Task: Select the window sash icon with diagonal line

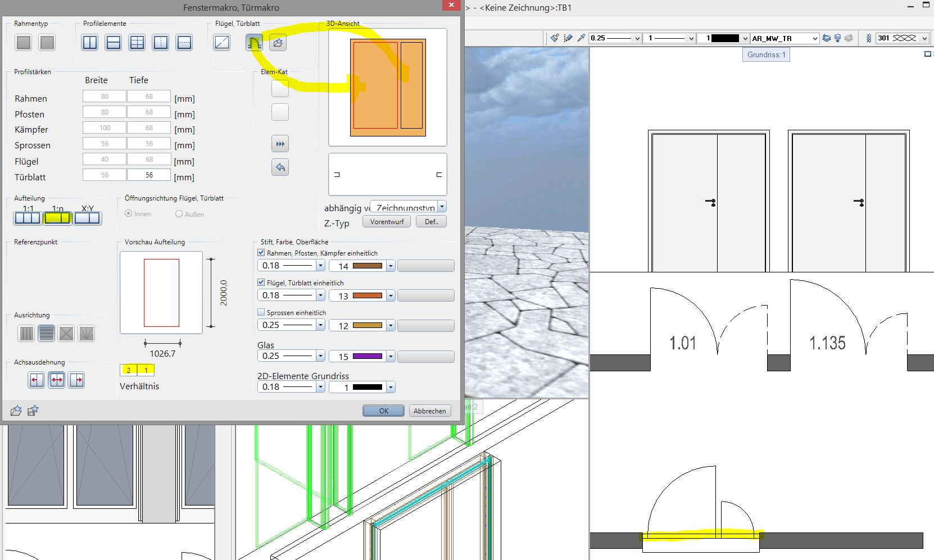Action: (222, 43)
